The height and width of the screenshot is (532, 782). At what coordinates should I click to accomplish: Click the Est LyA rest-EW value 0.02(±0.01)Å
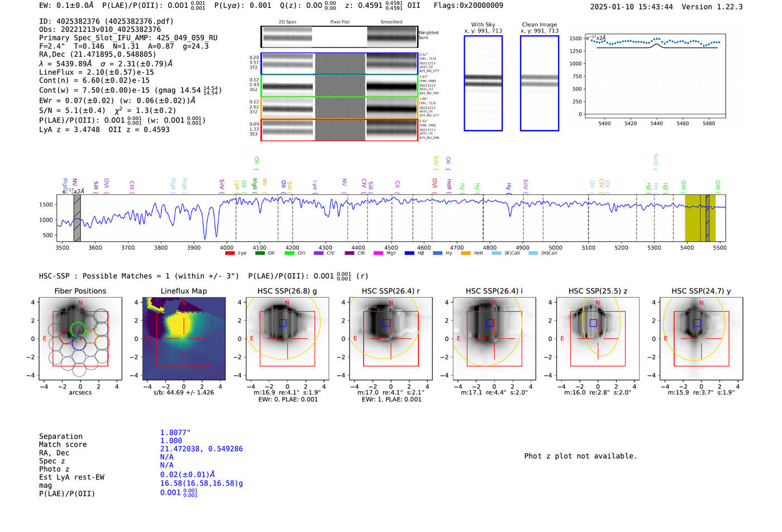click(188, 475)
